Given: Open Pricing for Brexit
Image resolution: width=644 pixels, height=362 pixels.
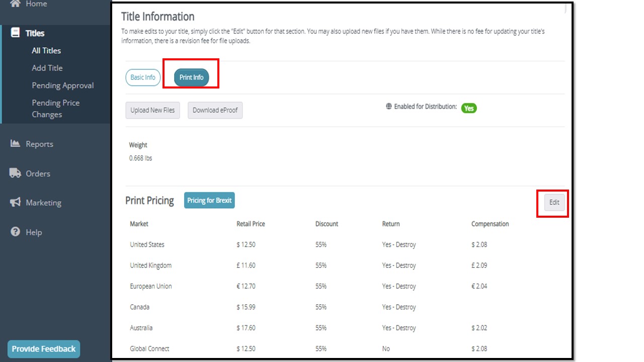Looking at the screenshot, I should [209, 200].
